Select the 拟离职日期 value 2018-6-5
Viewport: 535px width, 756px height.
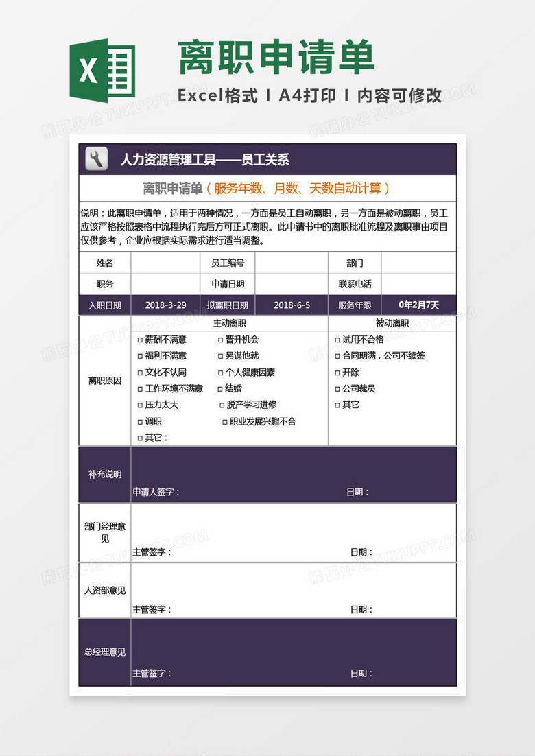tap(292, 305)
